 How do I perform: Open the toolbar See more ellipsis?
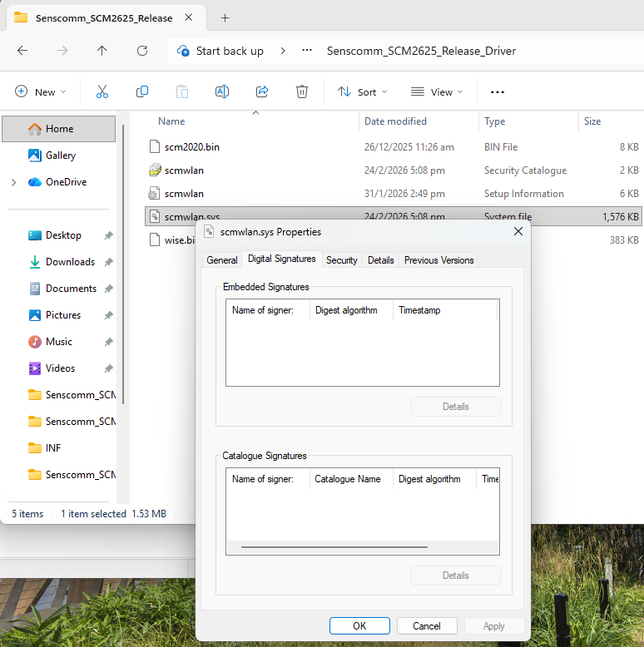pyautogui.click(x=497, y=92)
